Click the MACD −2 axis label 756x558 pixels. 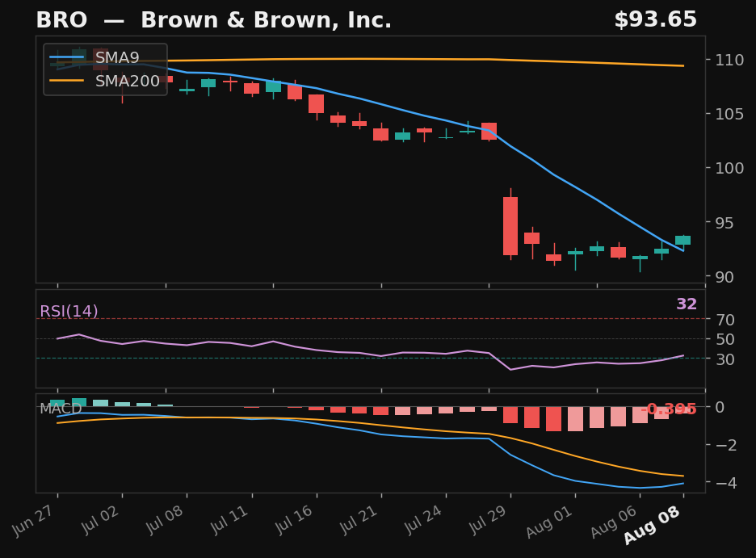(x=725, y=445)
